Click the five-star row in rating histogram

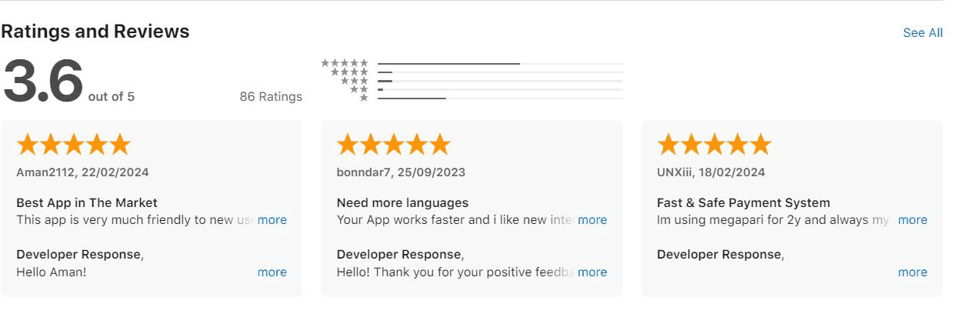345,63
